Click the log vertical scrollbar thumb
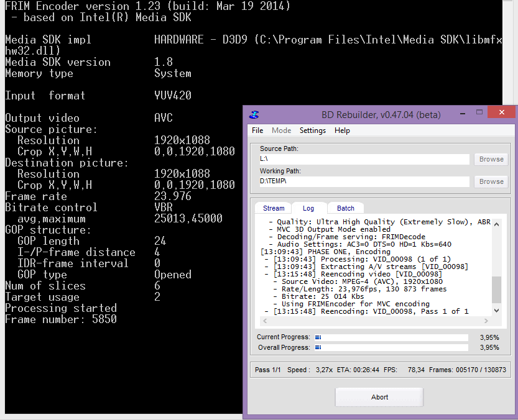518x420 pixels. 496,290
